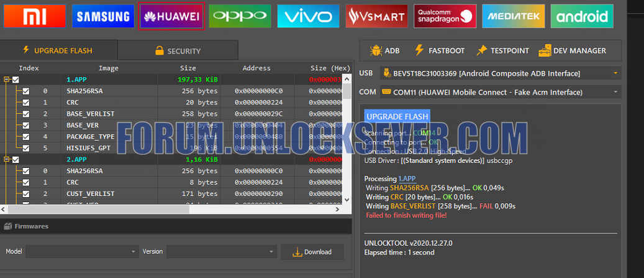Select the MediaTek tile
This screenshot has height=278, width=644.
(x=514, y=16)
